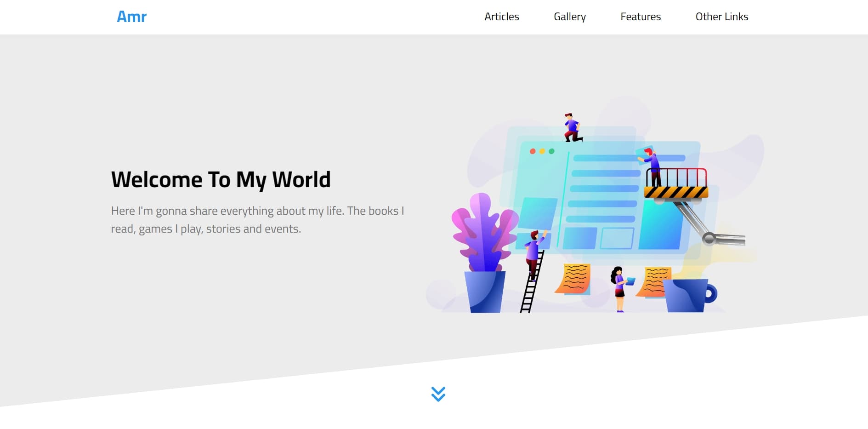The image size is (868, 429).
Task: Select the Gallery navigation item
Action: (570, 17)
